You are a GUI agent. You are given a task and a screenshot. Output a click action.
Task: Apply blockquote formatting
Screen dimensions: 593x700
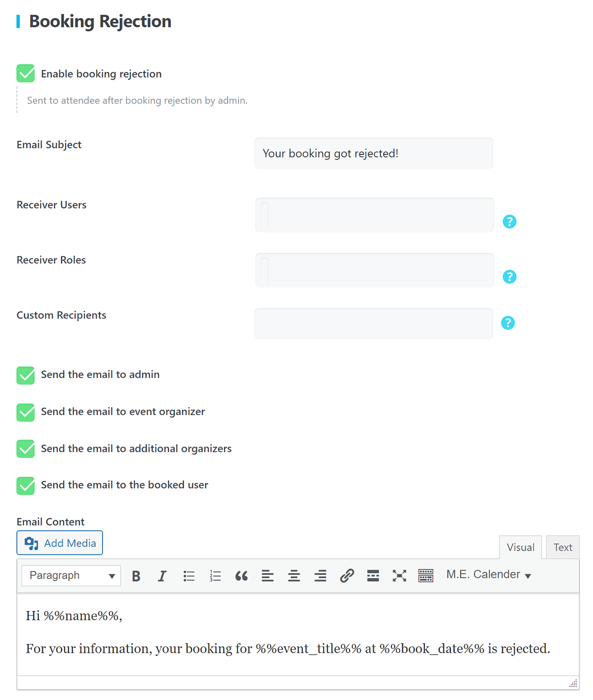pos(241,576)
